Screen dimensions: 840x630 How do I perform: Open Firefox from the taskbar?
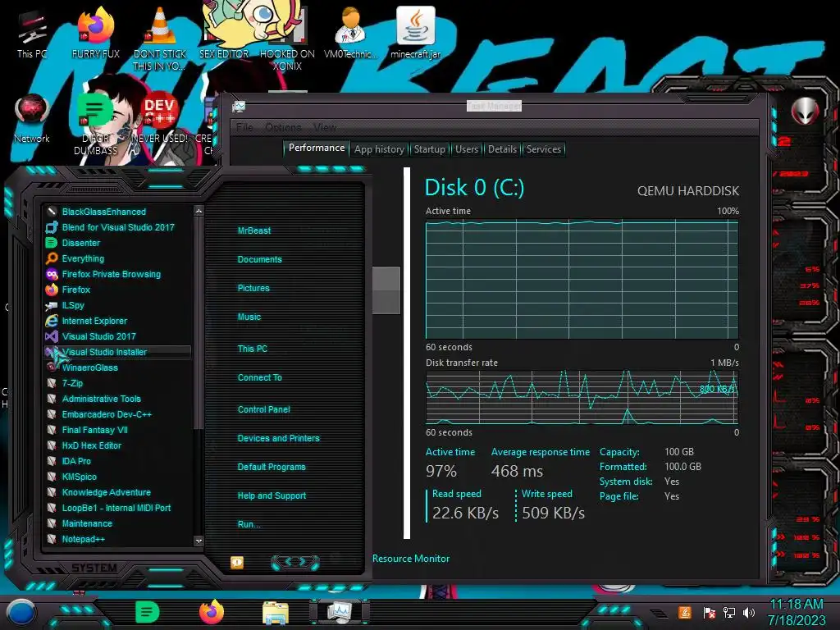pos(211,612)
